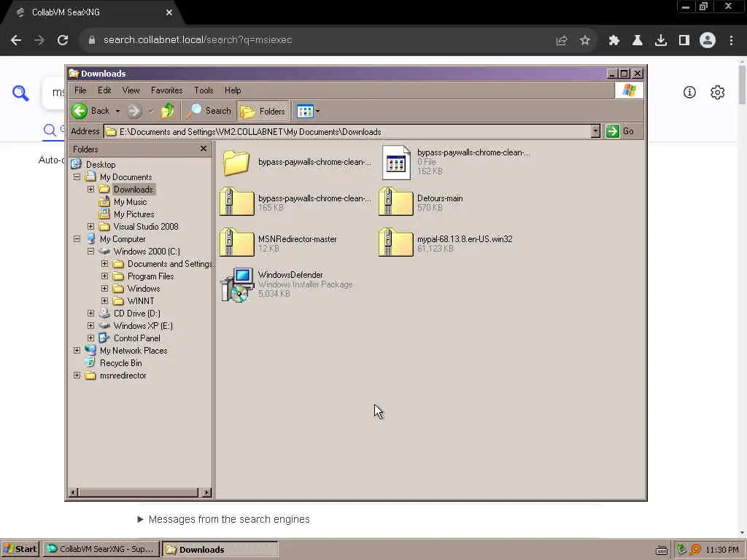Open SearXNG info icon
Image resolution: width=747 pixels, height=560 pixels.
pos(689,93)
